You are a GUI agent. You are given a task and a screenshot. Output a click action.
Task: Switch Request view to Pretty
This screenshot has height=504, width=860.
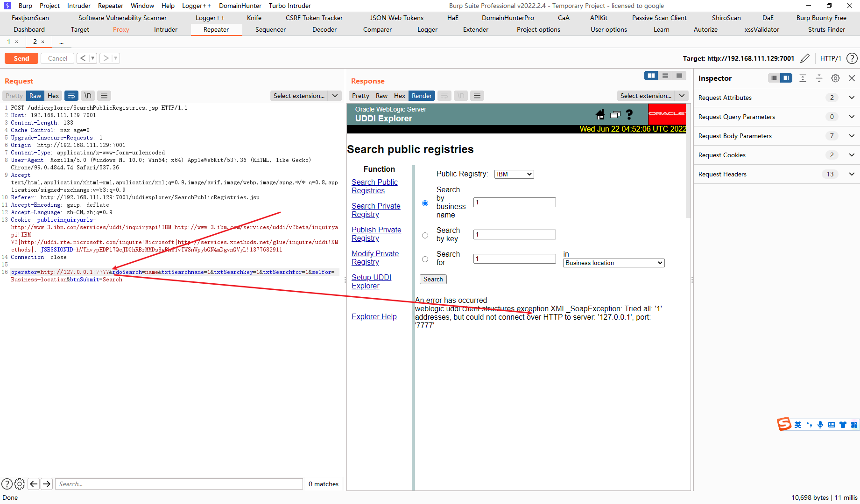[x=14, y=96]
